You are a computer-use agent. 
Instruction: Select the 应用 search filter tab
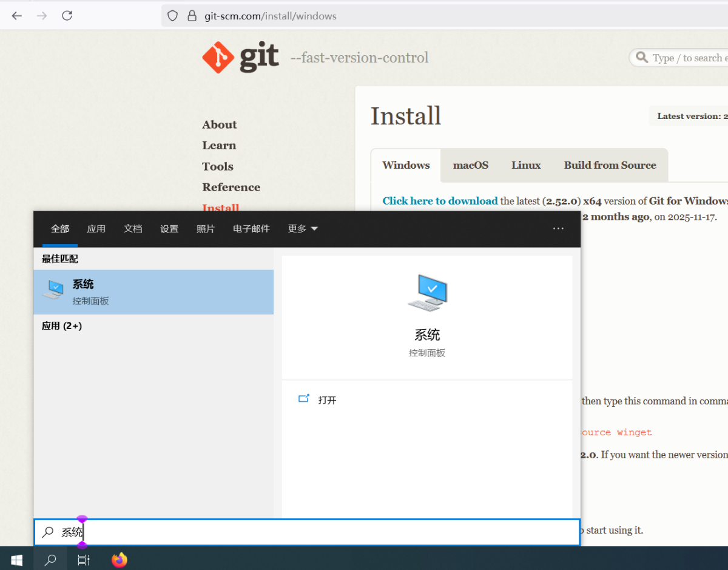[96, 229]
